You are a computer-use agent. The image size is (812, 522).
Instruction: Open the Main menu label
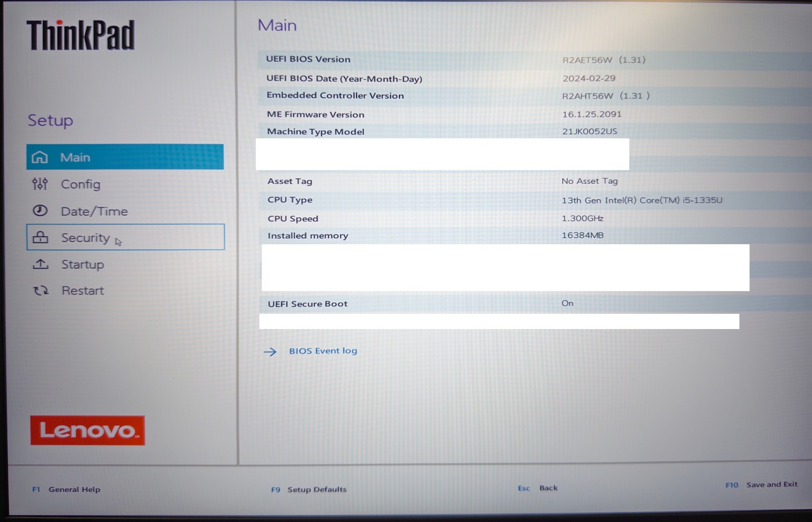[x=75, y=157]
